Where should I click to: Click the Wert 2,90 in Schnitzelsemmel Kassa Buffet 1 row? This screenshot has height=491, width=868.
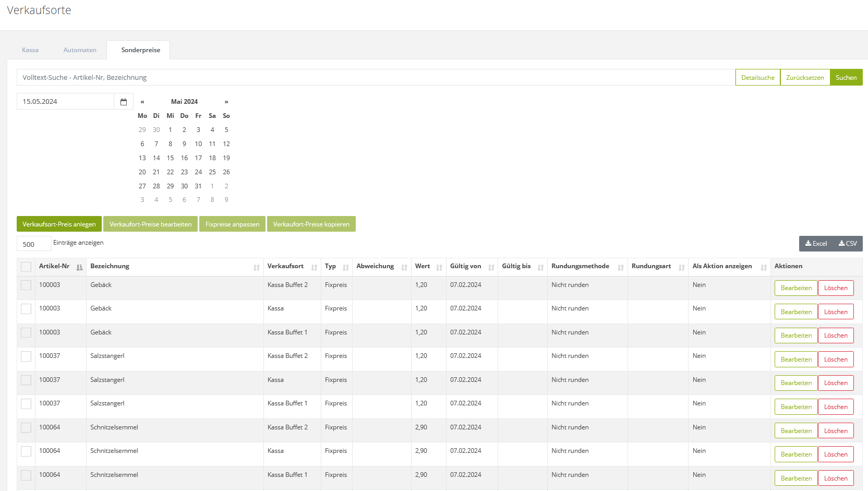[x=421, y=475]
